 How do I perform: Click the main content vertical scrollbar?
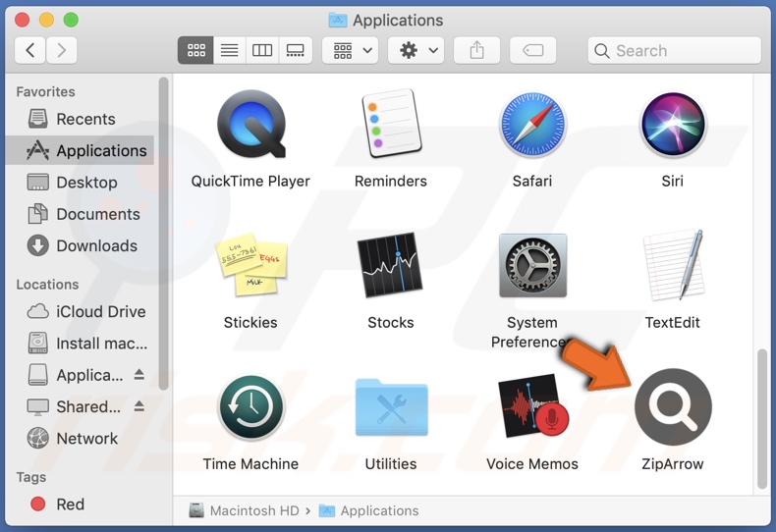pyautogui.click(x=762, y=419)
